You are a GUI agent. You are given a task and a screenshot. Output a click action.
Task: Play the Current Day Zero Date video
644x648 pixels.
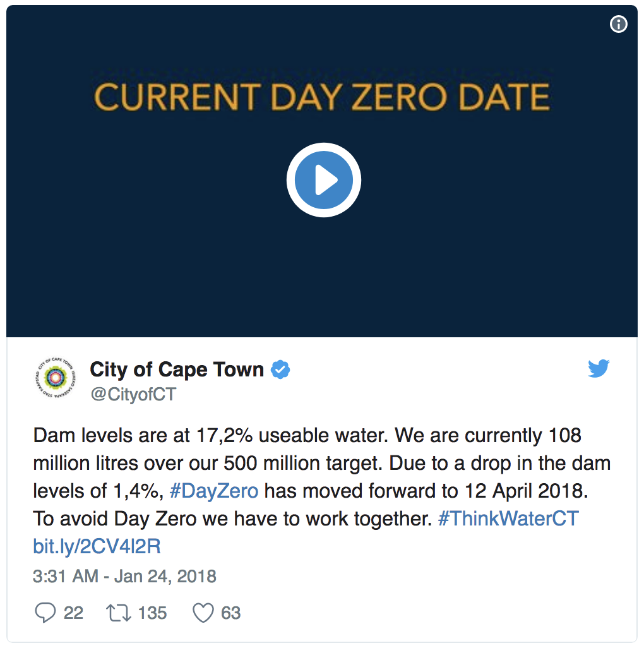coord(323,180)
